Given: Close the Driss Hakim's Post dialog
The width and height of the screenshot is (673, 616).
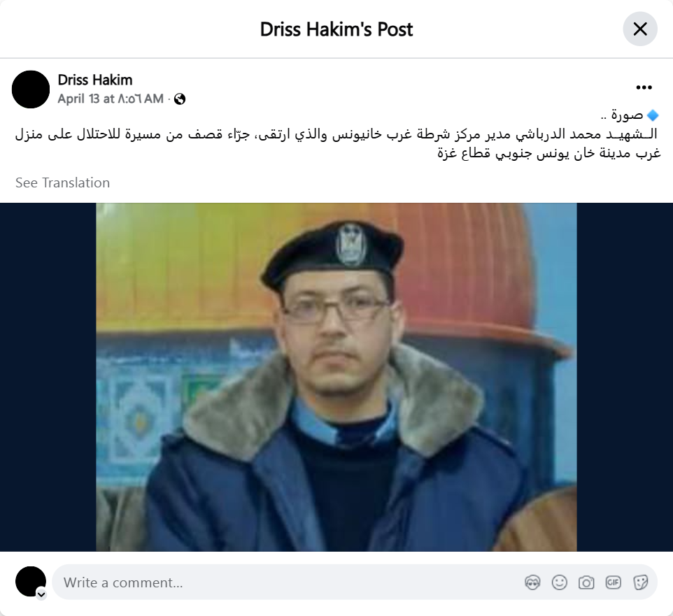Looking at the screenshot, I should click(x=640, y=29).
